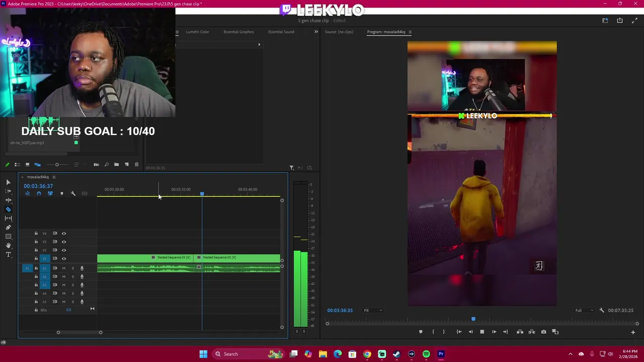Step back one frame
Viewport: 644px width, 362px height.
point(470,332)
